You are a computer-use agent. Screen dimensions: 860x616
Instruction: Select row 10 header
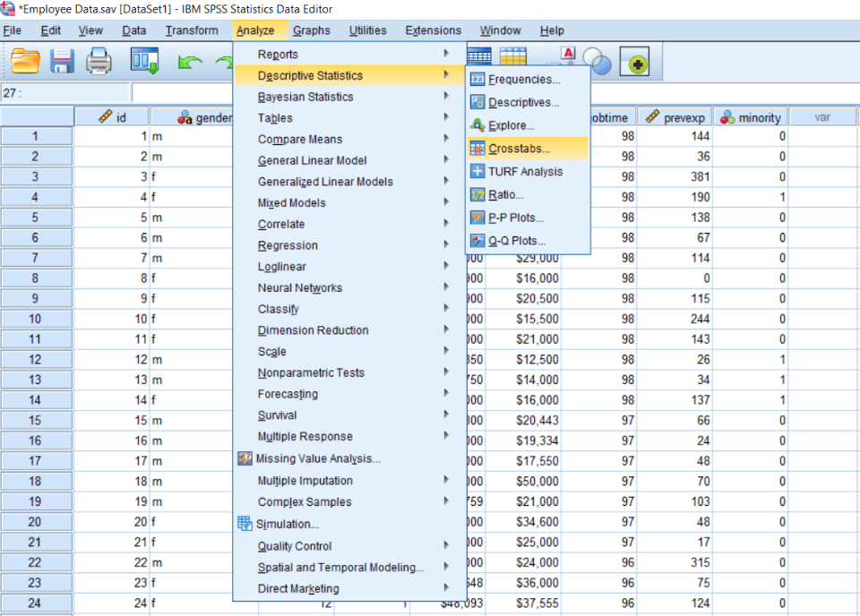[x=36, y=319]
